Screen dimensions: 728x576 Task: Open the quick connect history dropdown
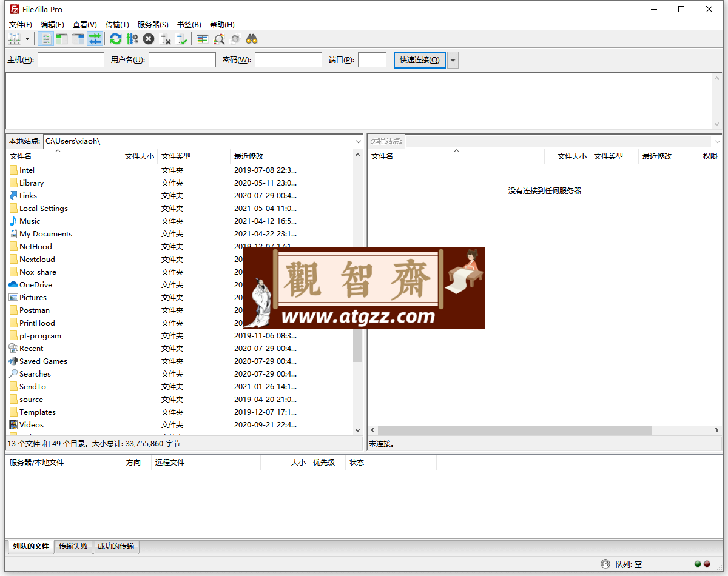[x=453, y=59]
